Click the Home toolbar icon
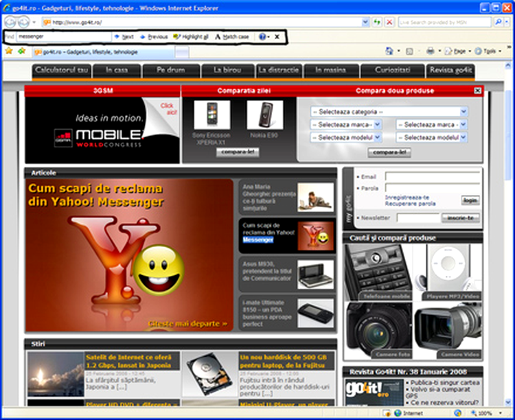This screenshot has height=420, width=515. pos(389,51)
